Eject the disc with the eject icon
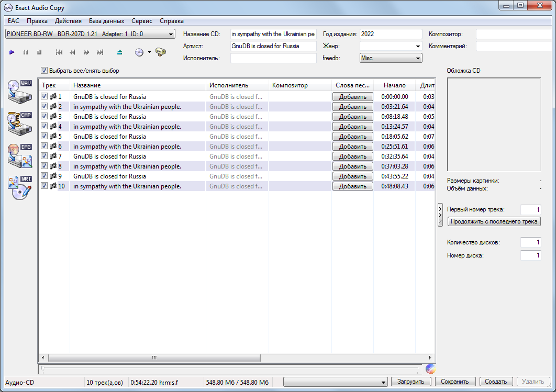Image resolution: width=556 pixels, height=392 pixels. (120, 52)
